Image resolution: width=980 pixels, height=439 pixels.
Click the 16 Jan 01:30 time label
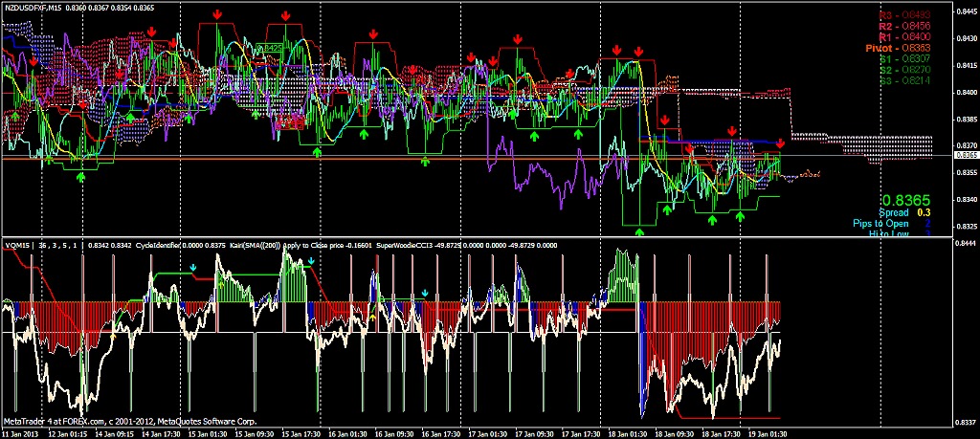tap(346, 433)
